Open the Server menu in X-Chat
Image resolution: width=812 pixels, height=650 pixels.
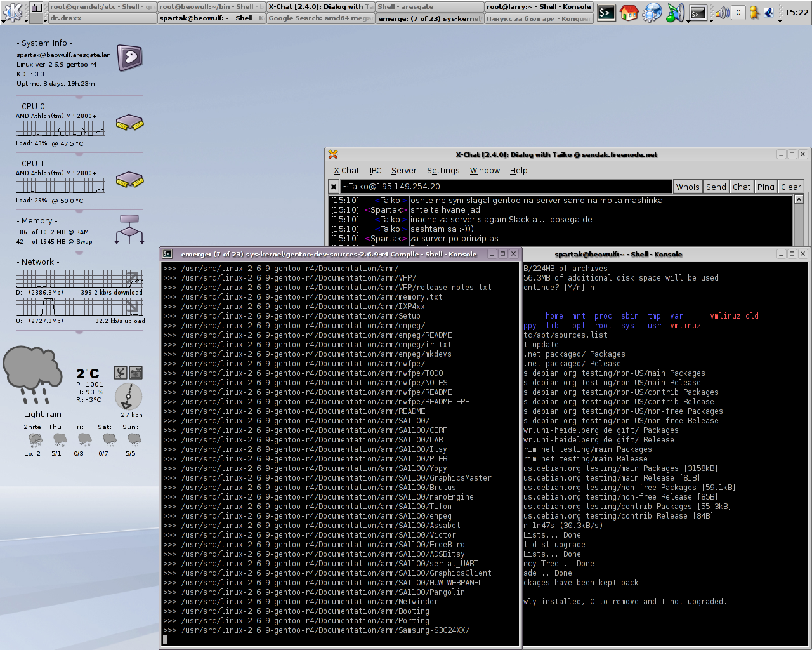point(404,171)
